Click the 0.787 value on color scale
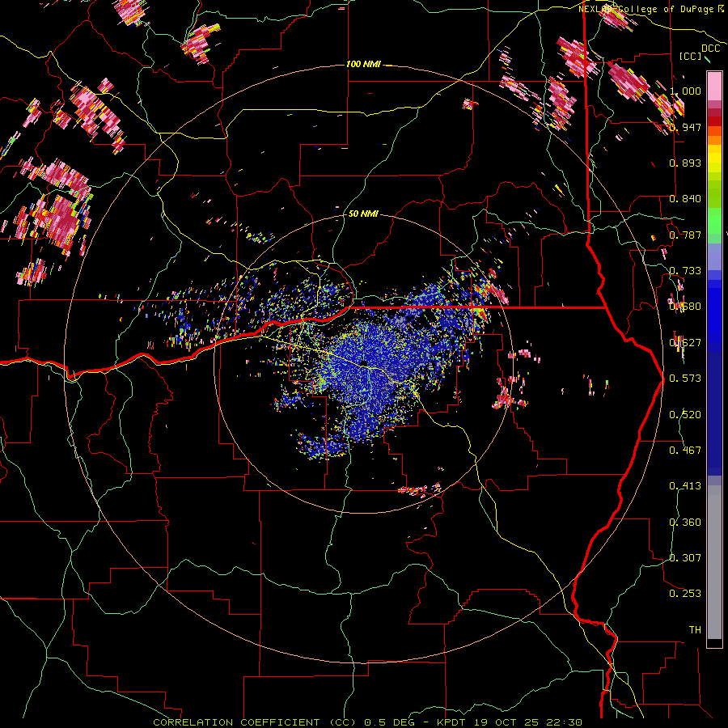Image resolution: width=728 pixels, height=728 pixels. click(685, 235)
